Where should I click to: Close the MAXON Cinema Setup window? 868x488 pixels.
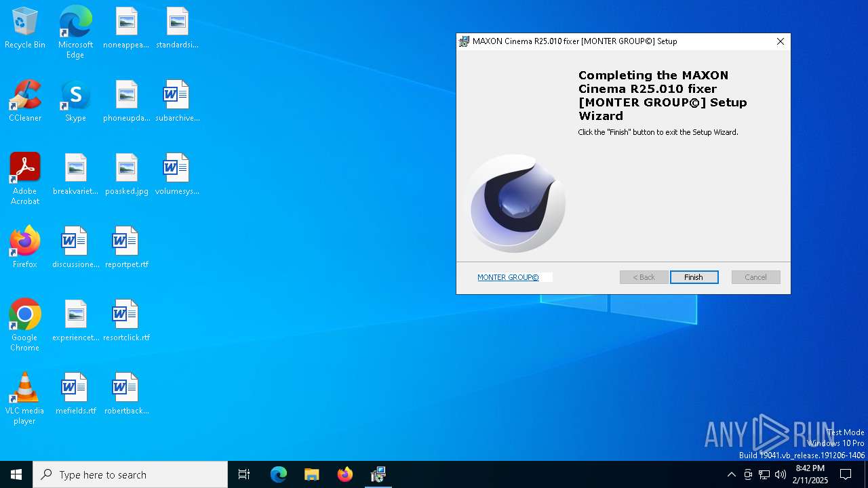click(781, 41)
